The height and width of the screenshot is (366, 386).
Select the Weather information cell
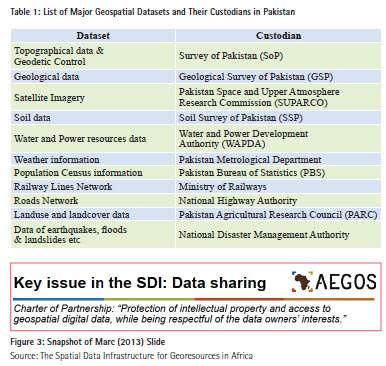click(93, 159)
